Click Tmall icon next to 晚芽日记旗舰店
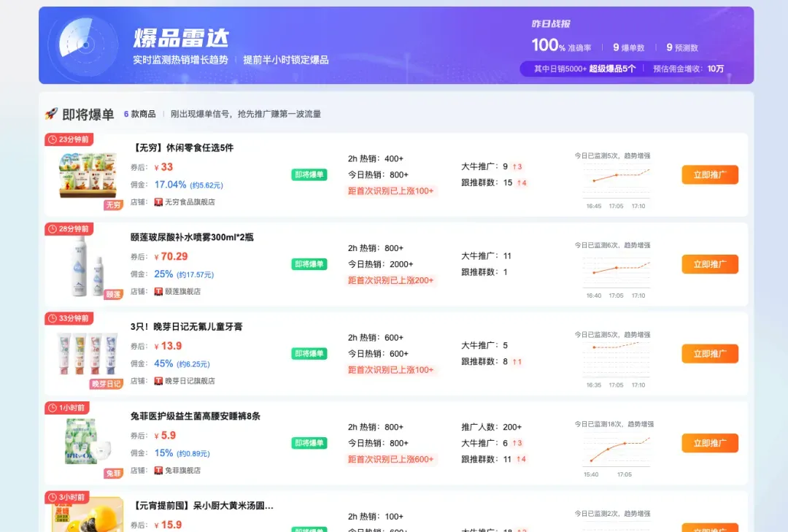The image size is (788, 532). (158, 381)
